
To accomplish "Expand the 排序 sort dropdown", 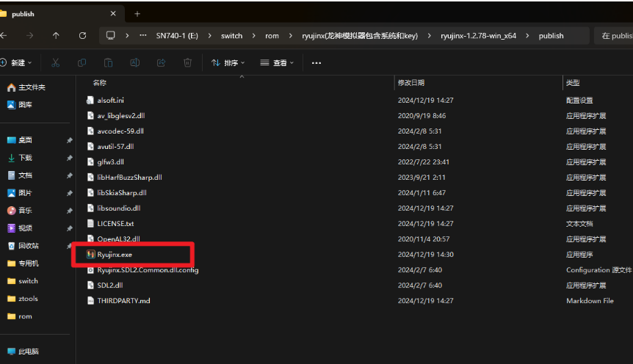I will [228, 63].
